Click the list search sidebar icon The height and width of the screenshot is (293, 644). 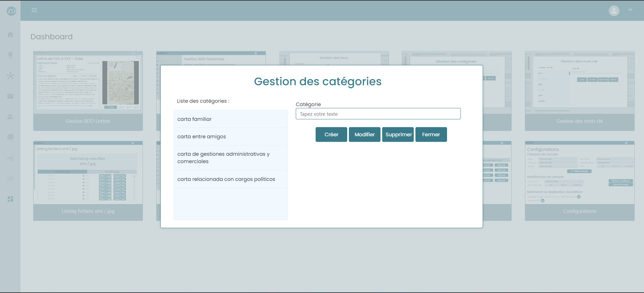pos(10,179)
